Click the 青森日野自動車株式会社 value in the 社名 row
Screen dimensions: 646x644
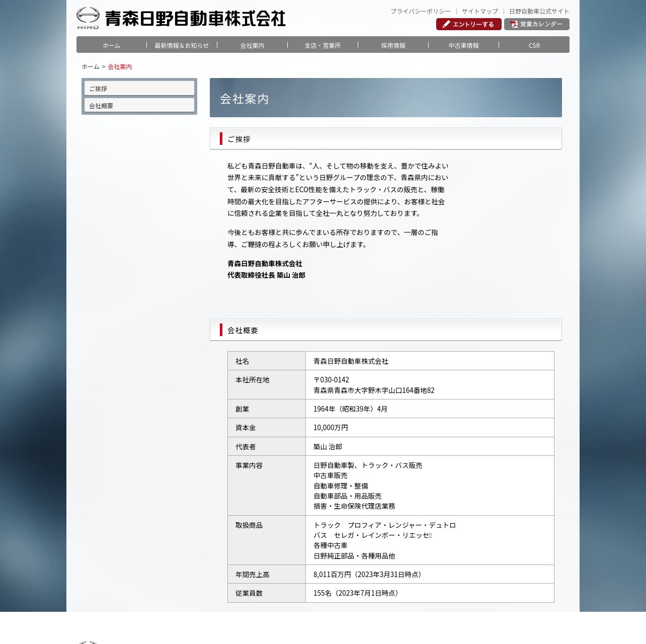pos(351,361)
